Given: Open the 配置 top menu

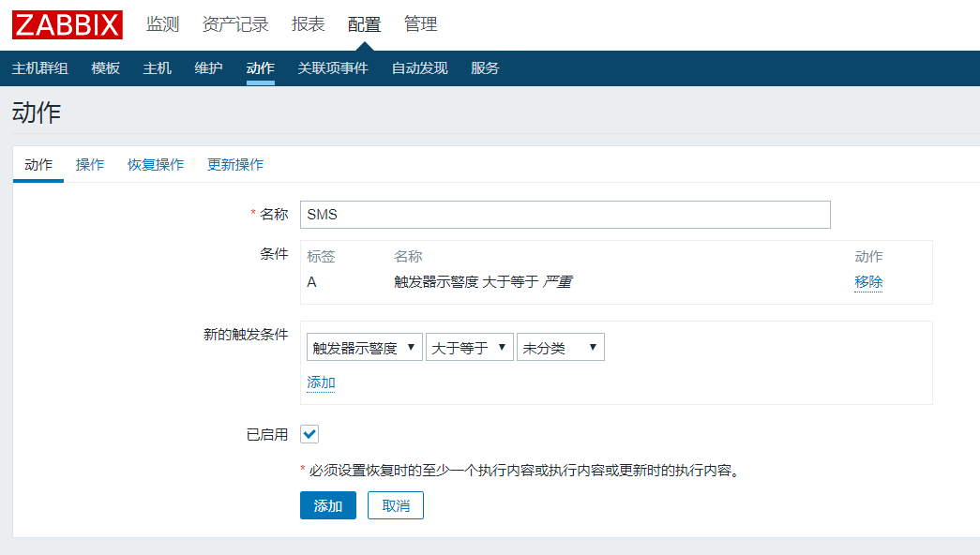Looking at the screenshot, I should tap(365, 24).
